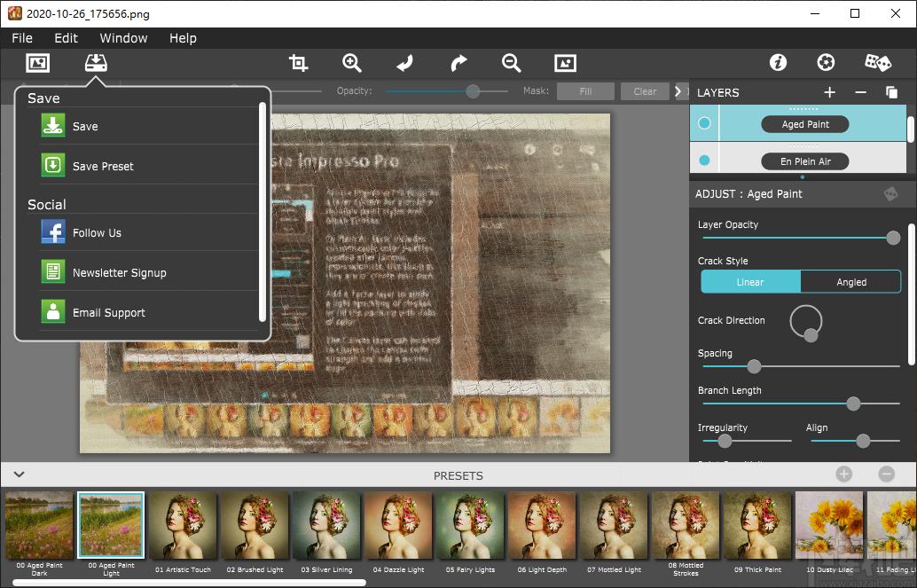Click the open image icon in toolbar
Image resolution: width=917 pixels, height=588 pixels.
(38, 63)
